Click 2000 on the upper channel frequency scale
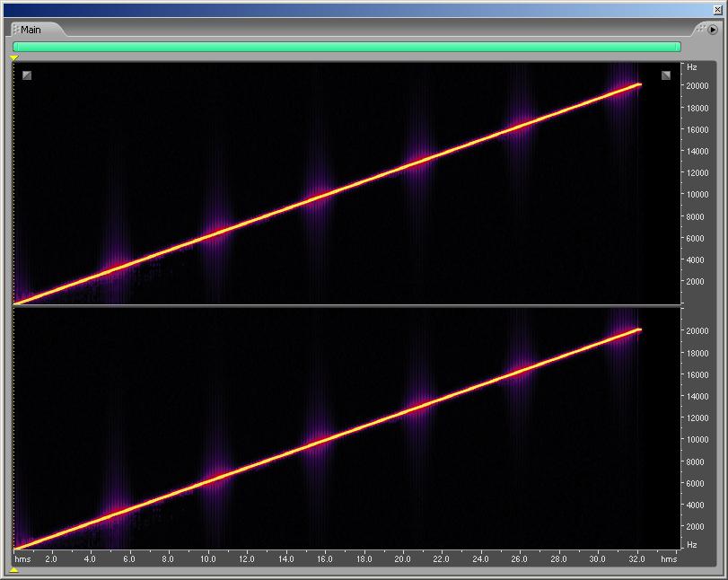This screenshot has width=728, height=580. click(x=695, y=281)
